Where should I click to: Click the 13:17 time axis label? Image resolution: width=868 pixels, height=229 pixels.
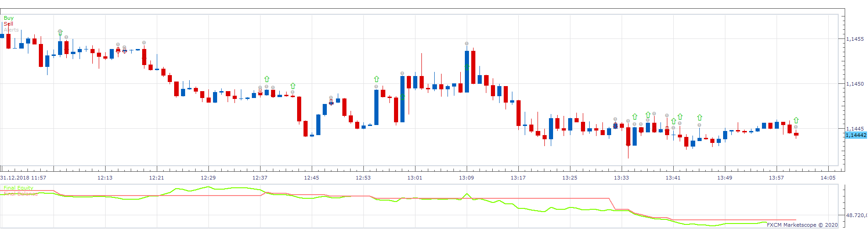518,178
